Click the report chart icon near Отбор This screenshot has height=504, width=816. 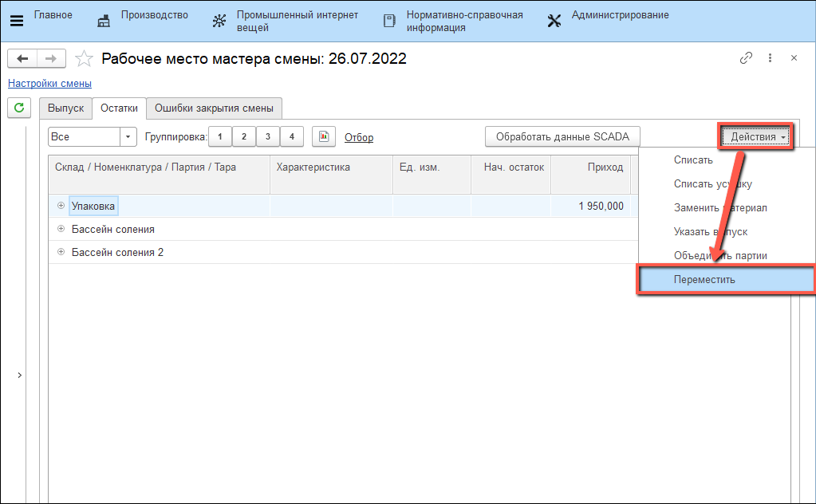point(322,137)
